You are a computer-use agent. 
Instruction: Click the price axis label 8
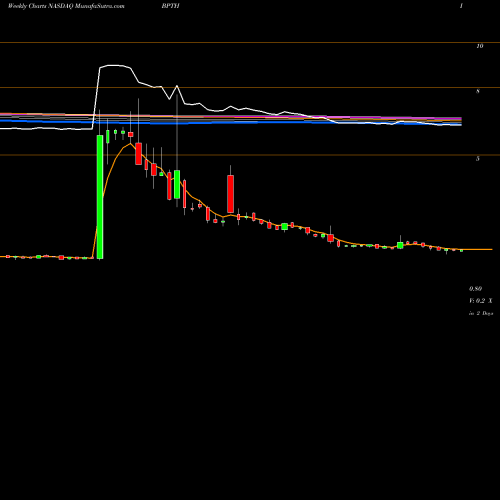[x=478, y=91]
